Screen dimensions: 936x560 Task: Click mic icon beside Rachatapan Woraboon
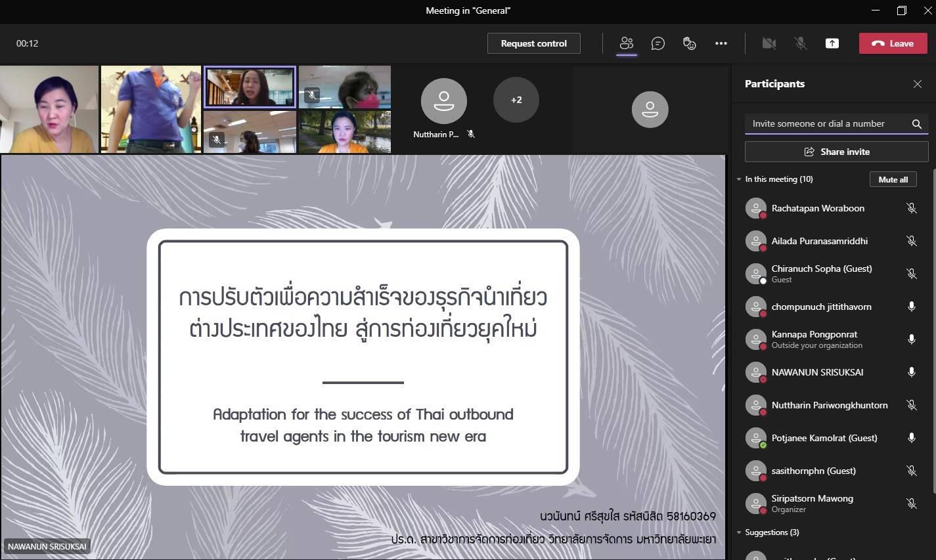click(x=911, y=208)
